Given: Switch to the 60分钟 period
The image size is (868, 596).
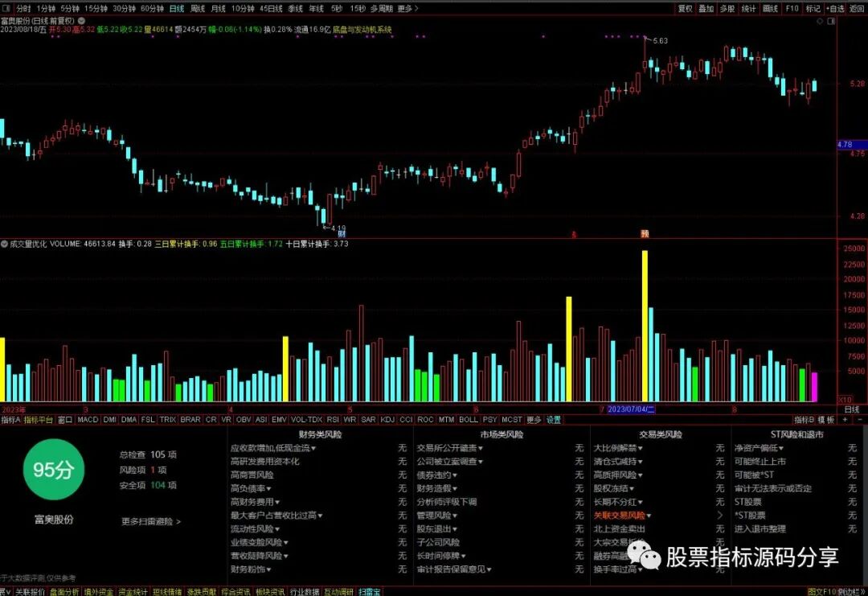Looking at the screenshot, I should pos(152,8).
